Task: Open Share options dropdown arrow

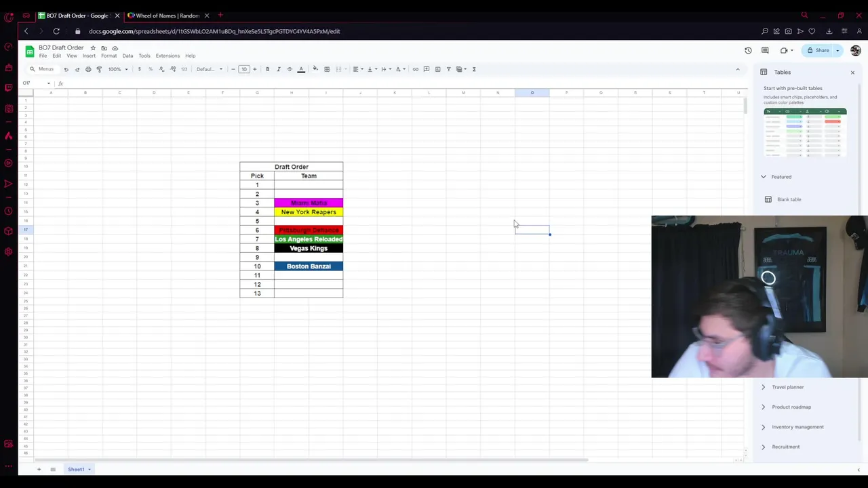Action: [x=837, y=50]
